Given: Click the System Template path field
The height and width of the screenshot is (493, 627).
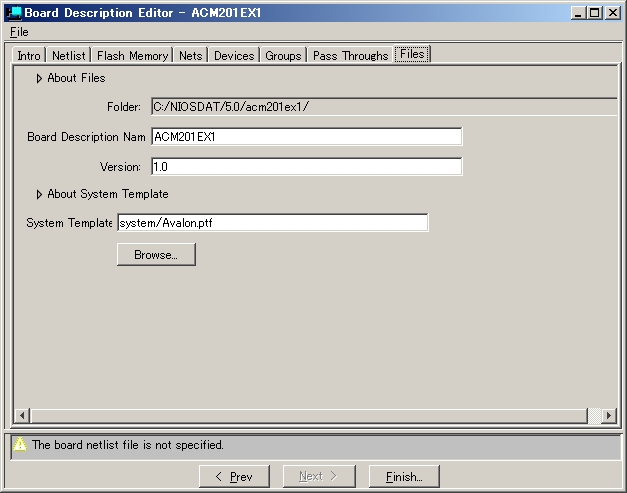Looking at the screenshot, I should pyautogui.click(x=272, y=223).
